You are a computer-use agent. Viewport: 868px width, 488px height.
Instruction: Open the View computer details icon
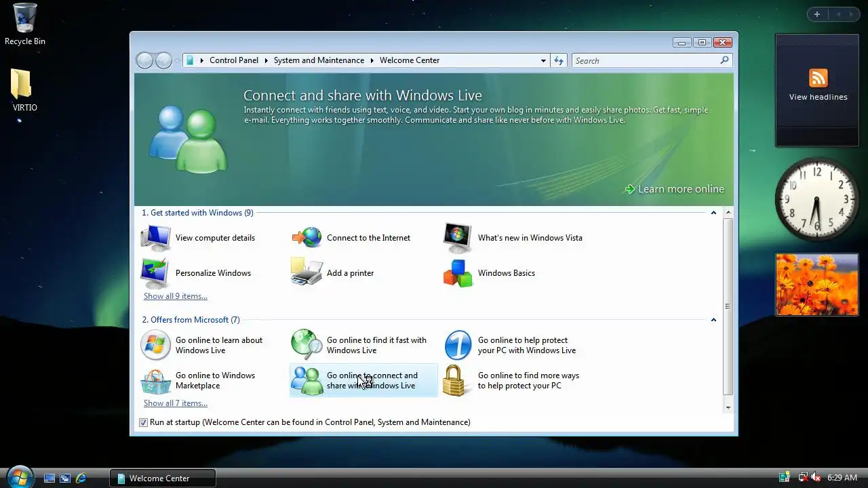[155, 238]
